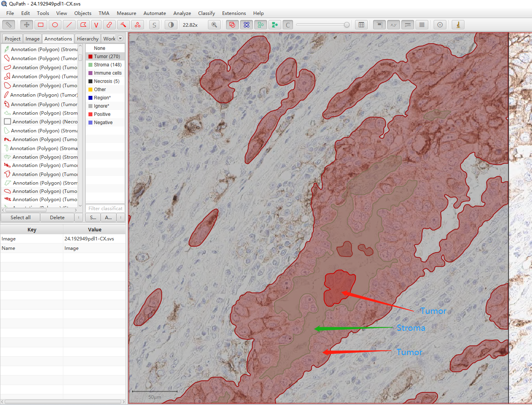Viewport: 532px width, 405px height.
Task: Click the auto-set 'A...' button
Action: (x=109, y=217)
